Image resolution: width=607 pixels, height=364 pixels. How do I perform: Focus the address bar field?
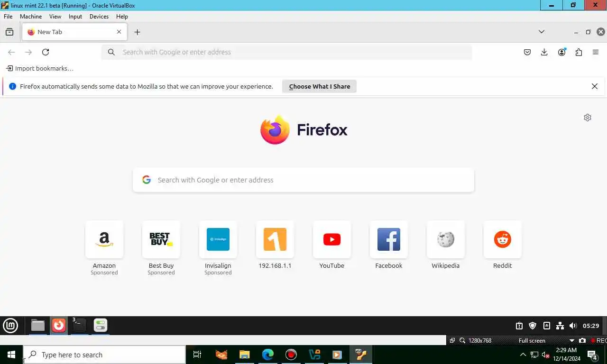click(x=286, y=52)
